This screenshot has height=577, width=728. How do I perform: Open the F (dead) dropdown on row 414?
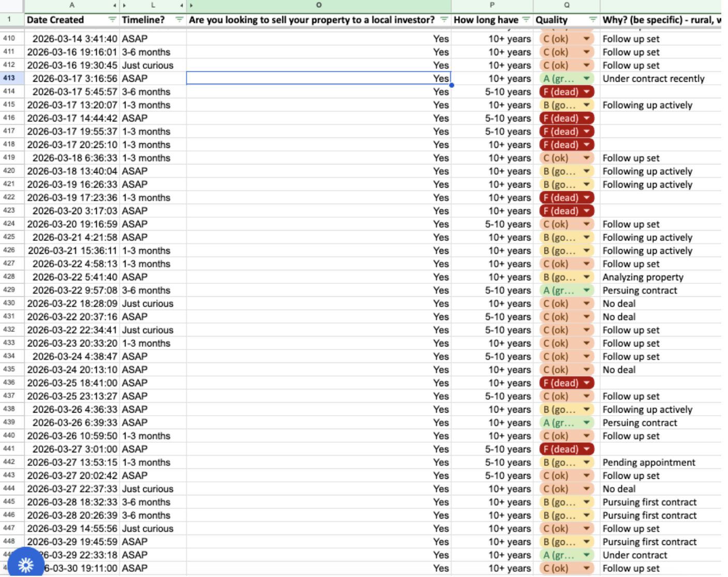pyautogui.click(x=587, y=92)
